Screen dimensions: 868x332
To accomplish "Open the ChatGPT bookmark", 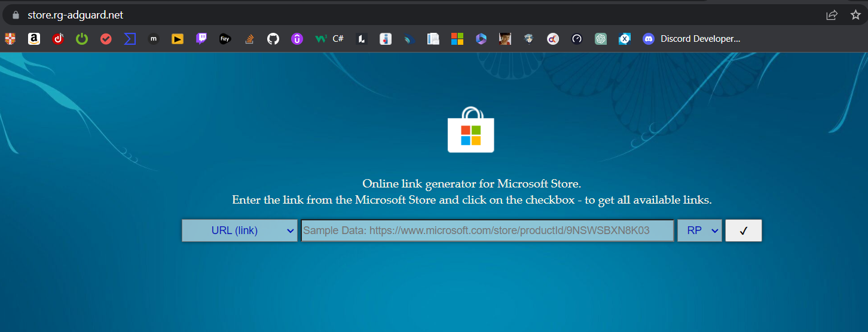I will (x=601, y=39).
